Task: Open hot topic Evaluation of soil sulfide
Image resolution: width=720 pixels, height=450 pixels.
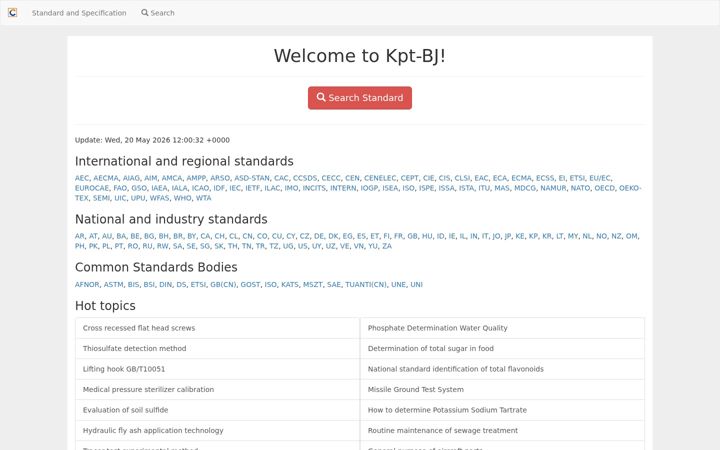Action: tap(125, 410)
